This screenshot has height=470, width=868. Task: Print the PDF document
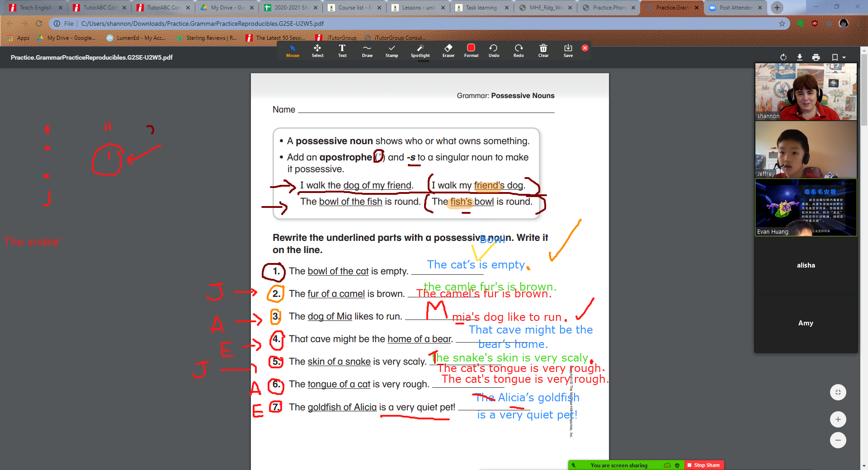pyautogui.click(x=816, y=57)
